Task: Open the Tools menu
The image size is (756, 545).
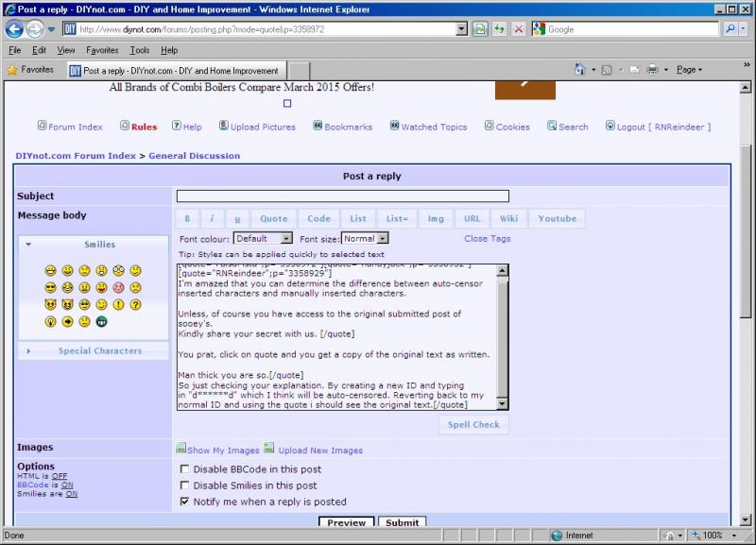Action: coord(140,50)
